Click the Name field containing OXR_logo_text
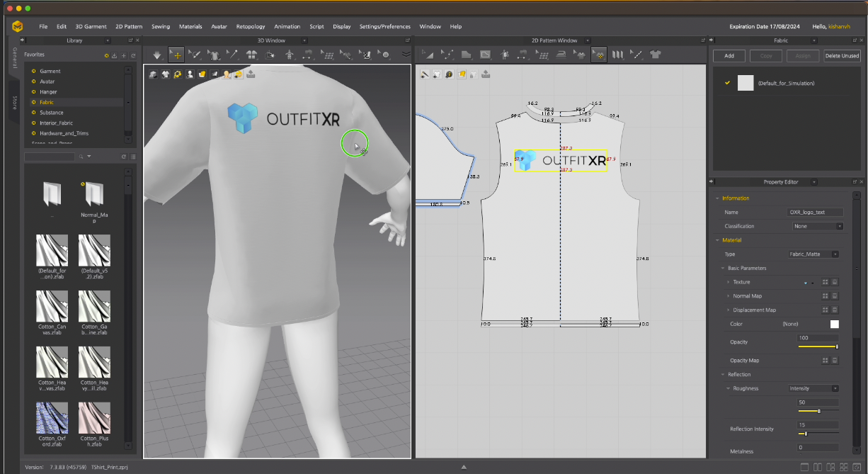Image resolution: width=868 pixels, height=474 pixels. coord(816,212)
